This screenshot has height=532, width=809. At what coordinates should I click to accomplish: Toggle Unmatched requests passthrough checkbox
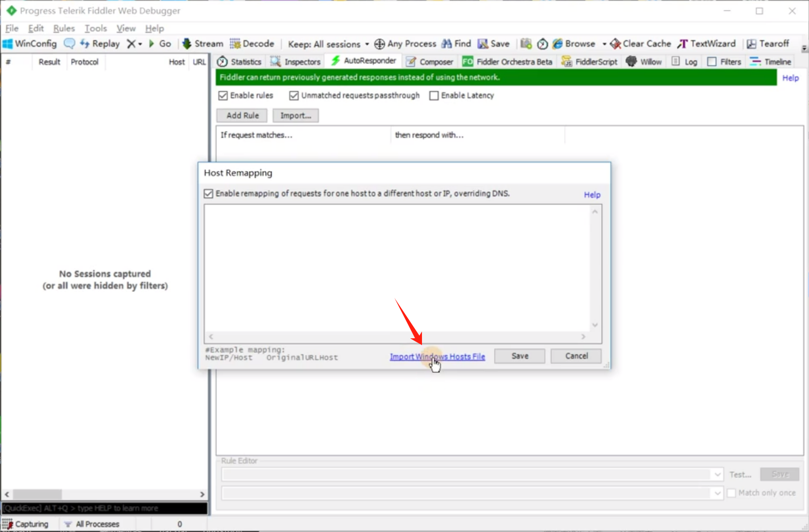coord(294,96)
